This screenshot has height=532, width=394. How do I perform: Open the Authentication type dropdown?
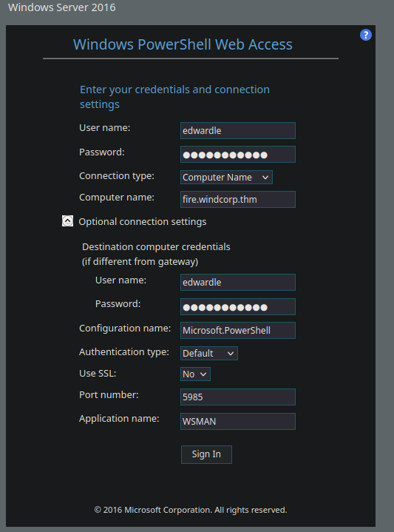point(209,353)
